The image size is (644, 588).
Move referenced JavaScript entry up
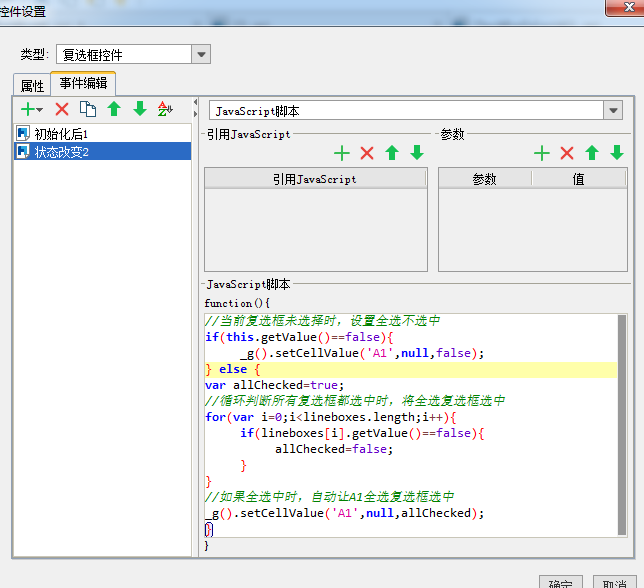pos(392,153)
